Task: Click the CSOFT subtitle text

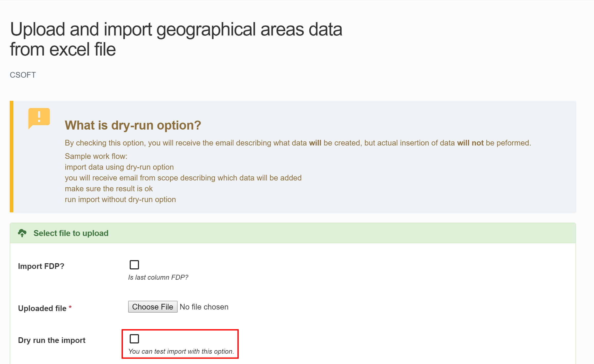Action: (x=23, y=75)
